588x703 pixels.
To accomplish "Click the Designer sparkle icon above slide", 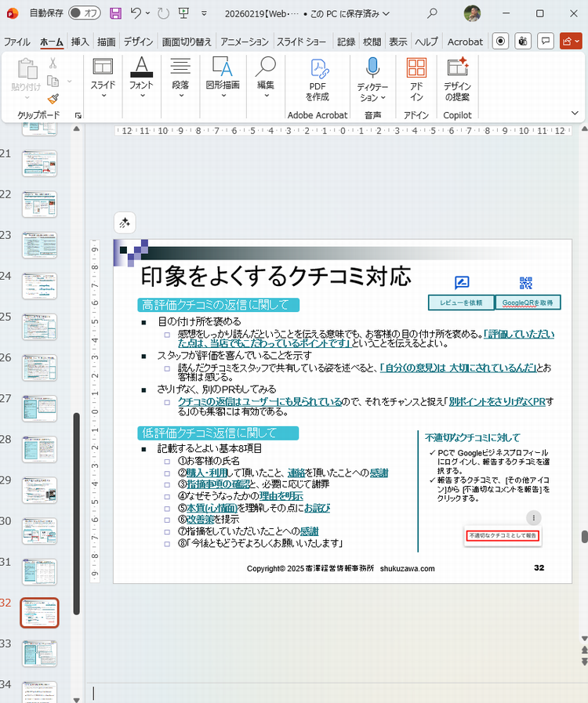I will [x=125, y=223].
